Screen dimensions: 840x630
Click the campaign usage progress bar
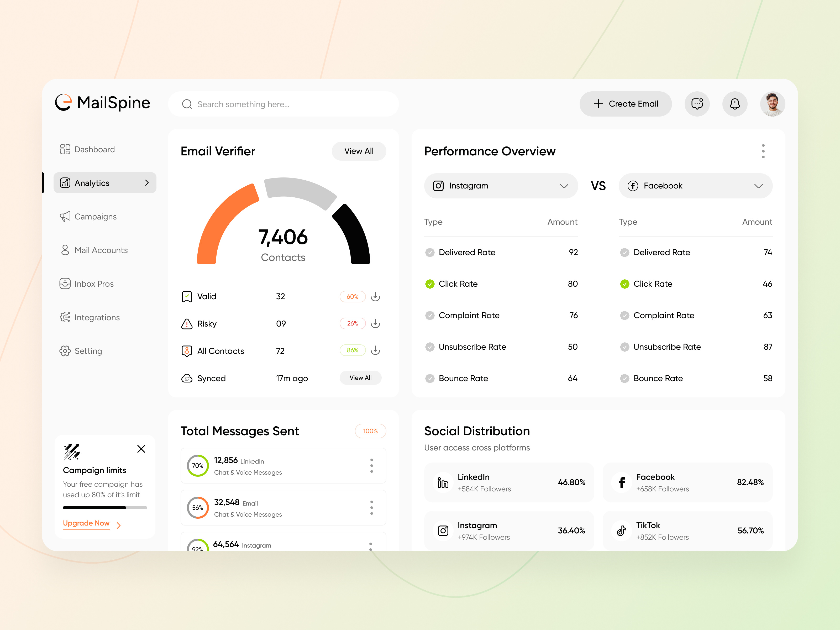click(x=104, y=507)
